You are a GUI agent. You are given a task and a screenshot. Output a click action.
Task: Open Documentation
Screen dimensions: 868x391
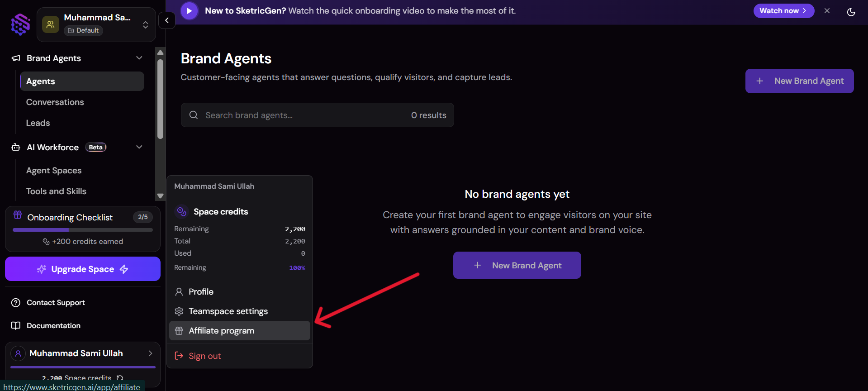pos(53,326)
